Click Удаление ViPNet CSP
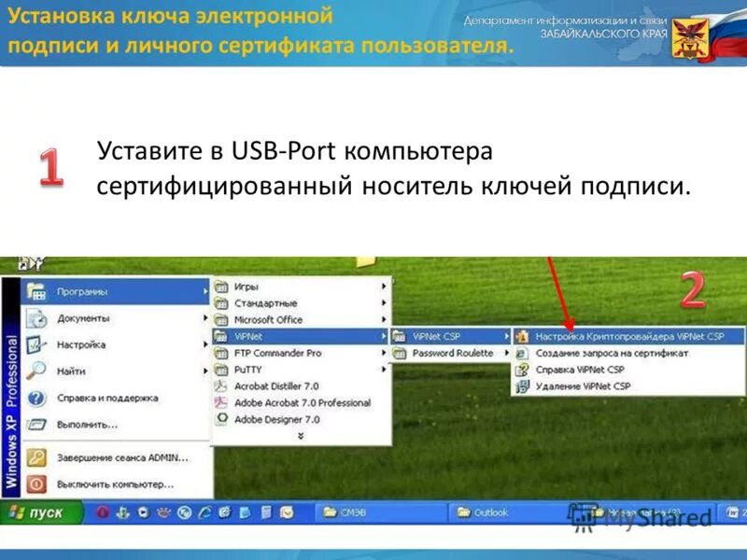 [628, 386]
